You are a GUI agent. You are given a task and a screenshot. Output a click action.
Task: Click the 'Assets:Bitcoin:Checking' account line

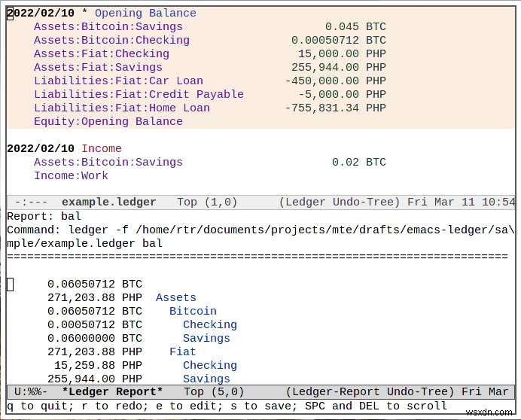[x=111, y=40]
